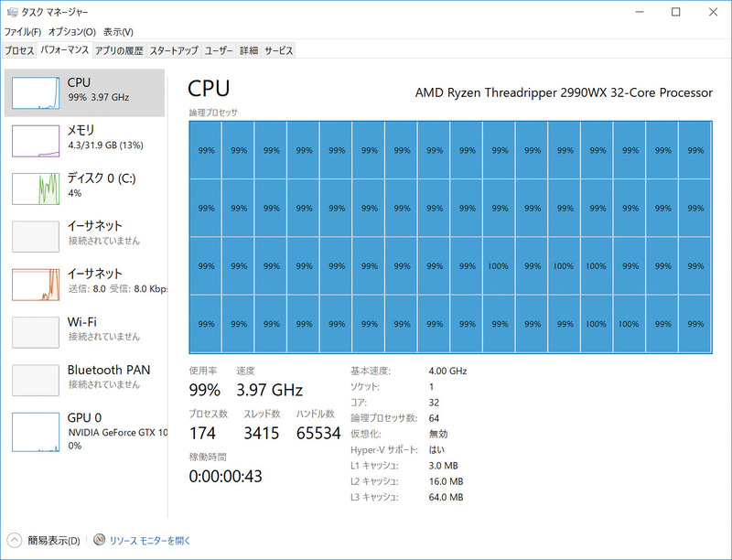View the Wi-Fi performance panel
The height and width of the screenshot is (560, 732).
[82, 329]
